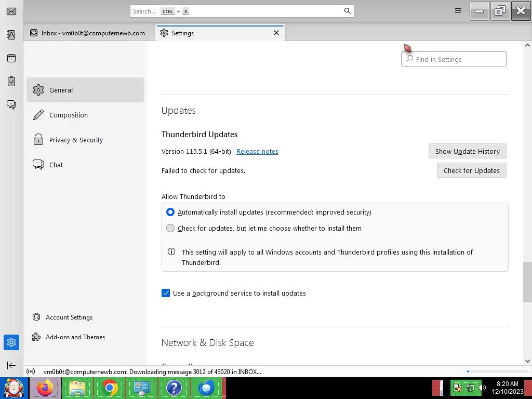The image size is (532, 399).
Task: Click Show Update History button
Action: coord(467,151)
